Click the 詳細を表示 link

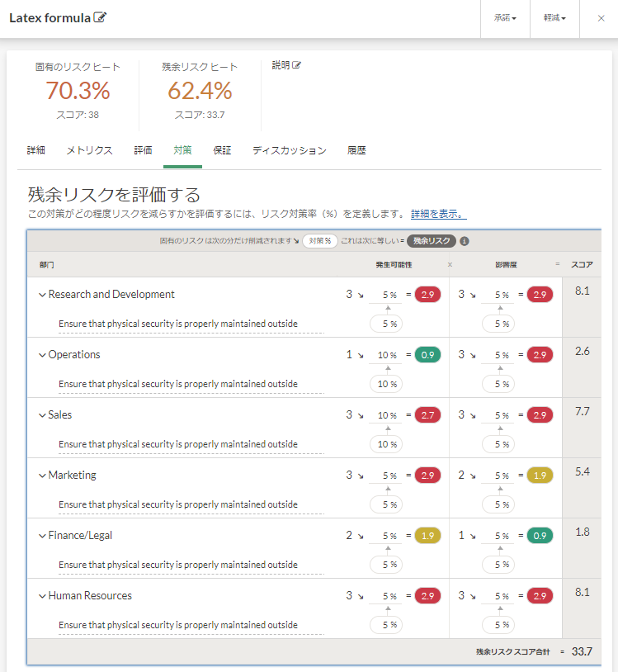click(438, 214)
